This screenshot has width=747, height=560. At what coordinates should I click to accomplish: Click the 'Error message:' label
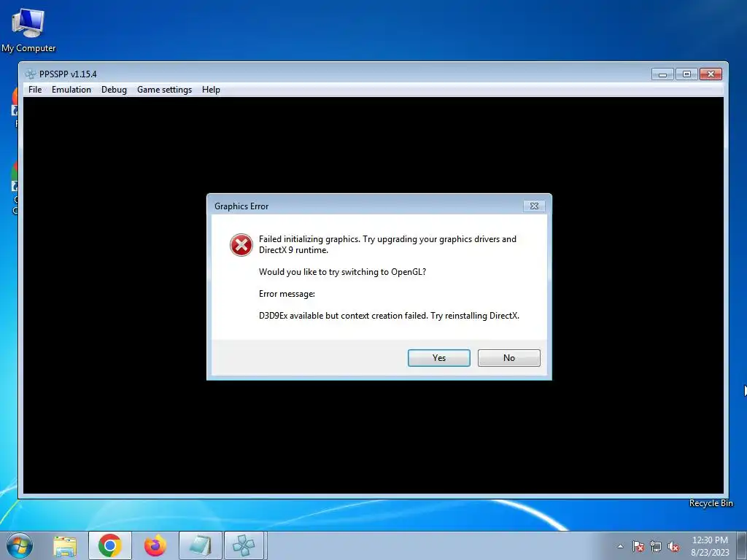click(x=287, y=294)
